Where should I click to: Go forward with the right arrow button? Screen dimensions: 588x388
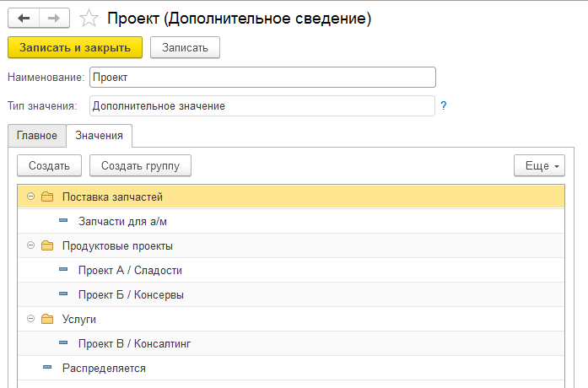click(x=54, y=18)
